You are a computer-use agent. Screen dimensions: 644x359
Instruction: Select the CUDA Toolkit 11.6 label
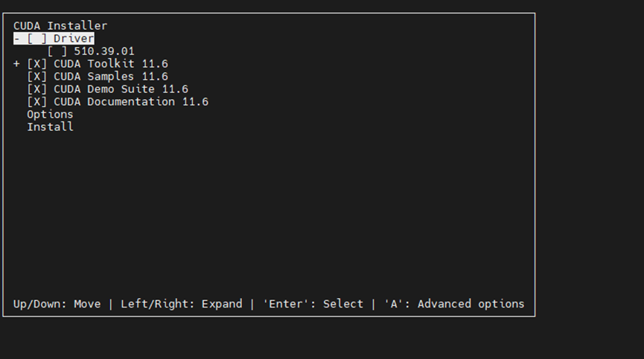point(111,64)
